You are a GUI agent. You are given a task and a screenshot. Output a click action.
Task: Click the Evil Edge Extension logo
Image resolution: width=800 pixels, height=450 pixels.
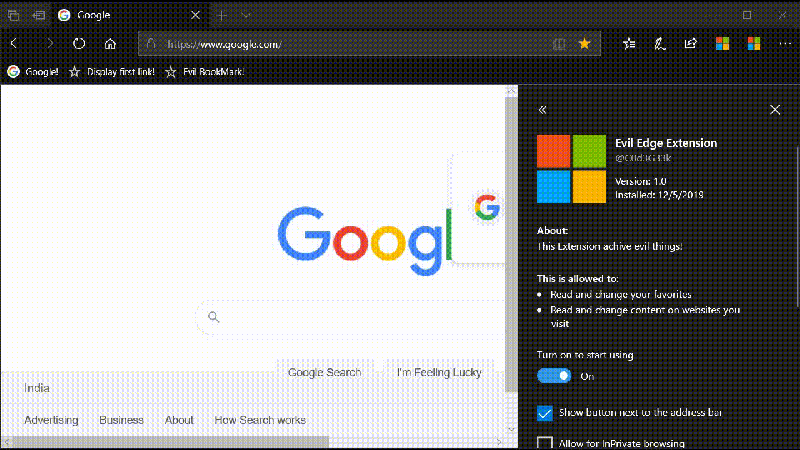point(571,169)
